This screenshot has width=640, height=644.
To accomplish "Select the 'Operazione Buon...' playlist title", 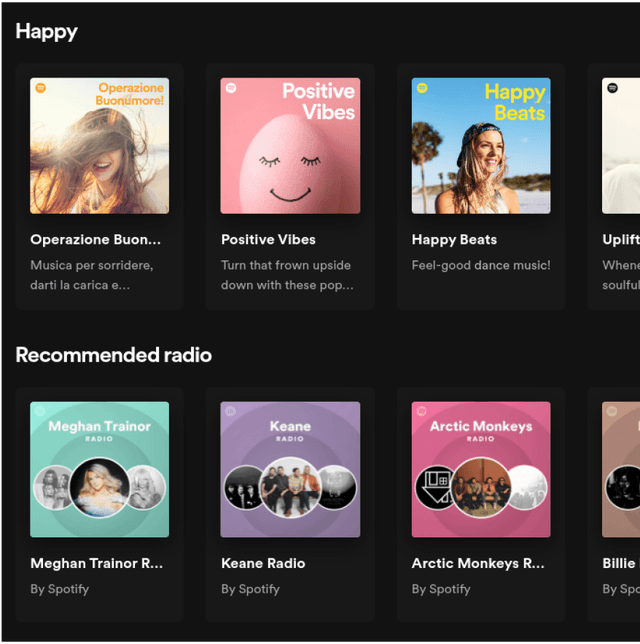I will point(95,239).
